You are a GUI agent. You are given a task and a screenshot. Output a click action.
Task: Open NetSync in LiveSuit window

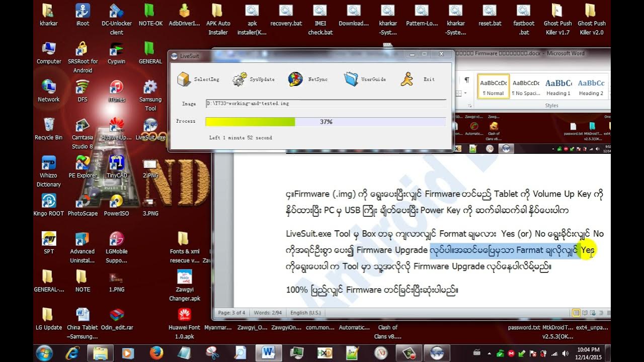click(x=308, y=79)
